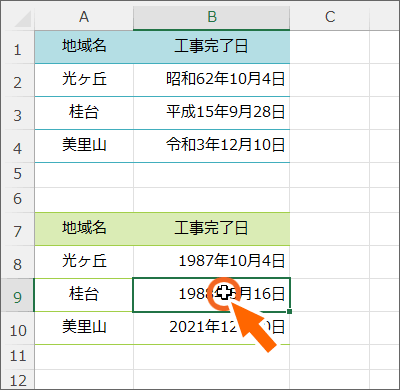The height and width of the screenshot is (390, 400).
Task: Click cell A7 地域名 in green header
Action: coord(84,229)
